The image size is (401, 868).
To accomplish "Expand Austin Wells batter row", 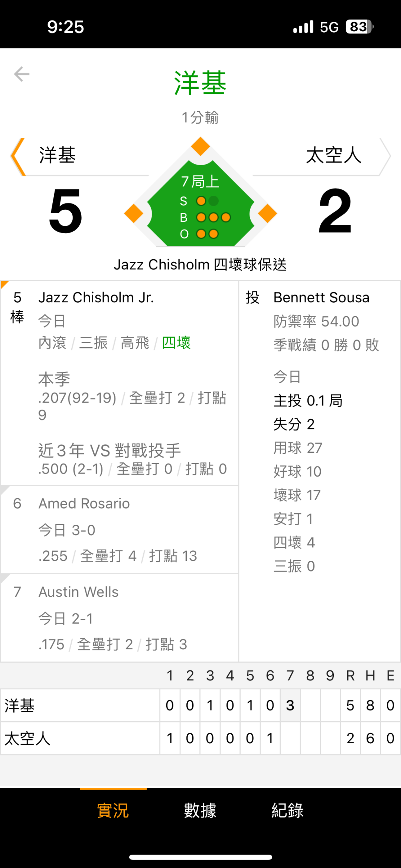I will coord(120,618).
